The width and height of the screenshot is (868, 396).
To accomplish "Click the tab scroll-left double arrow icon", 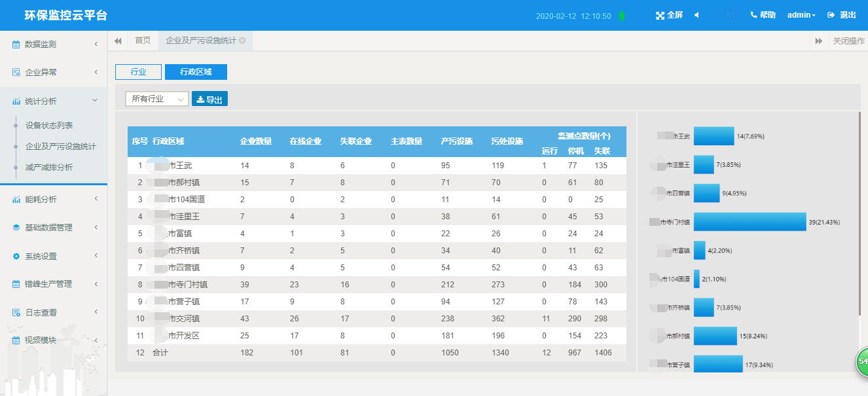I will point(118,41).
